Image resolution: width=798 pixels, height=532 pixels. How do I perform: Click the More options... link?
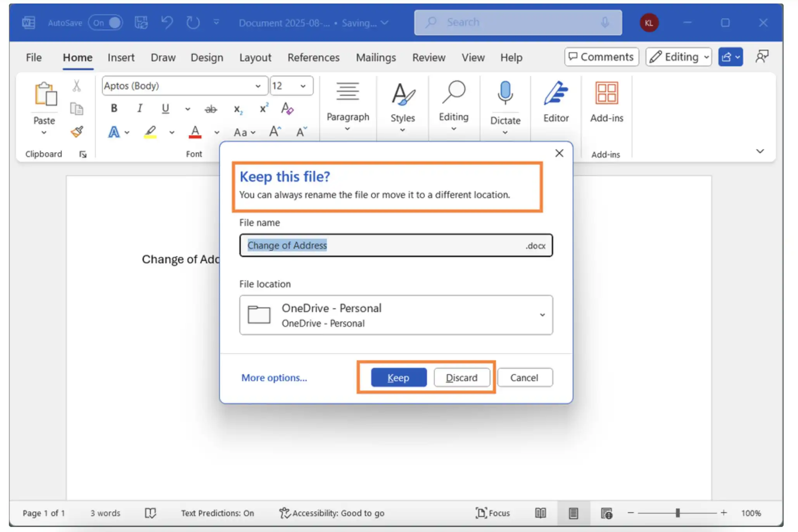click(x=274, y=377)
